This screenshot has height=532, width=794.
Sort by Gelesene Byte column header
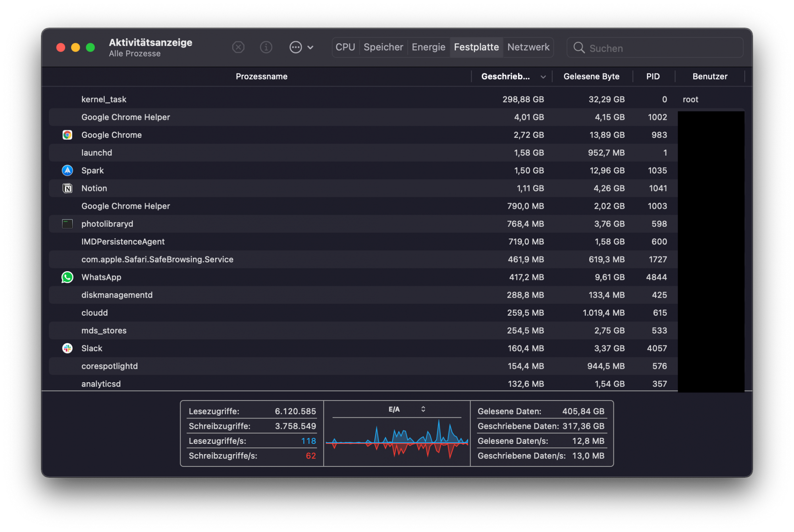click(591, 77)
